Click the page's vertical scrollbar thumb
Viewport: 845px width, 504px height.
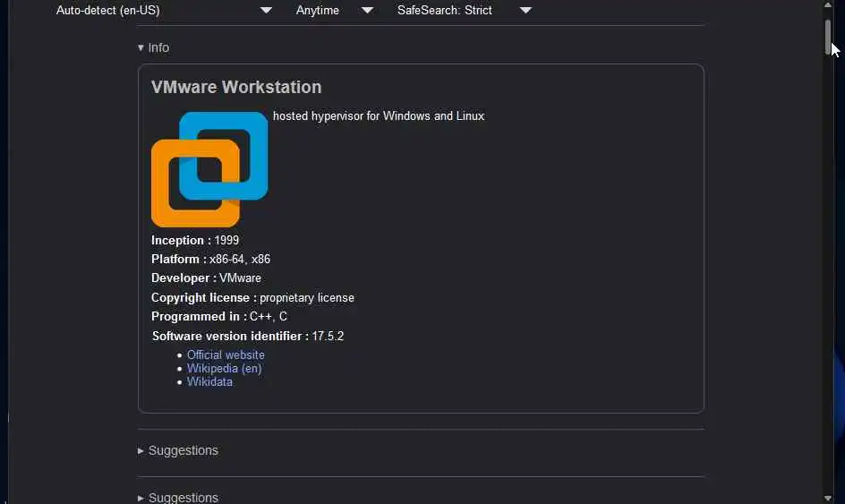tap(828, 37)
